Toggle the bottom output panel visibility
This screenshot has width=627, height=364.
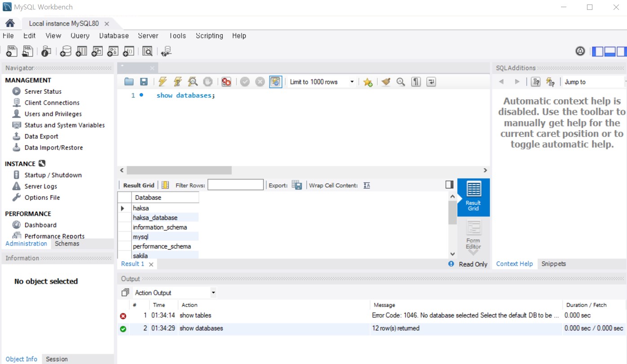tap(609, 52)
